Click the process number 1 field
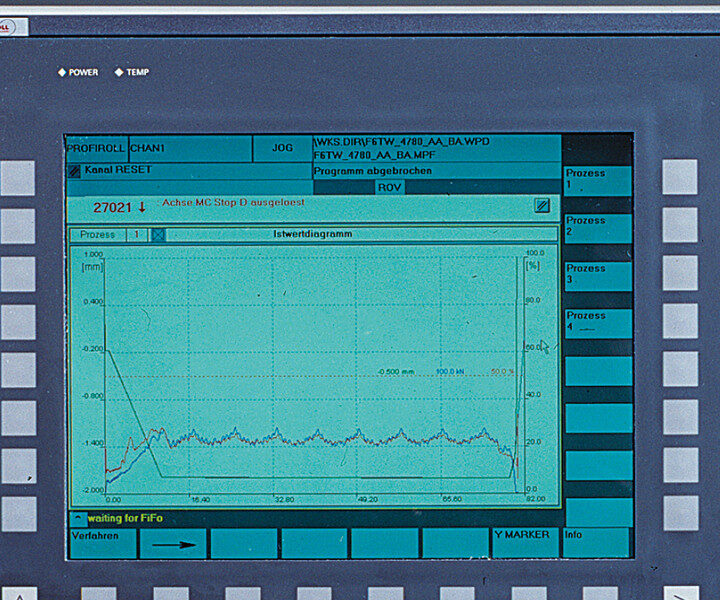This screenshot has width=720, height=600. (x=137, y=235)
